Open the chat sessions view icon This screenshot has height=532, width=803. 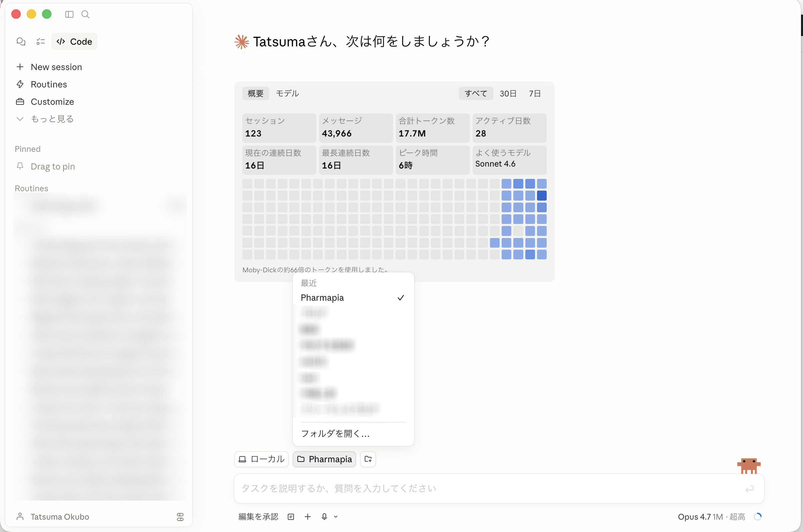21,41
